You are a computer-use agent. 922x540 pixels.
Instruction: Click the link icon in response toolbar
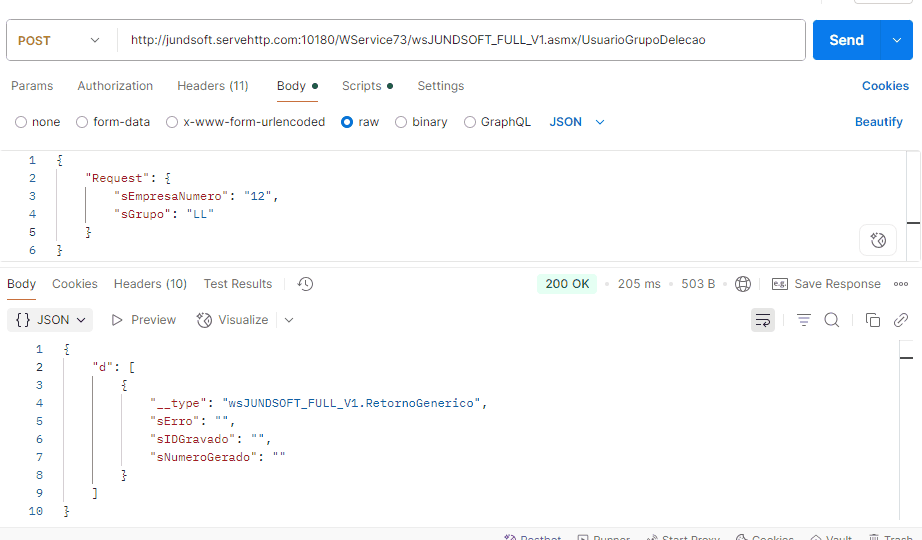tap(900, 320)
